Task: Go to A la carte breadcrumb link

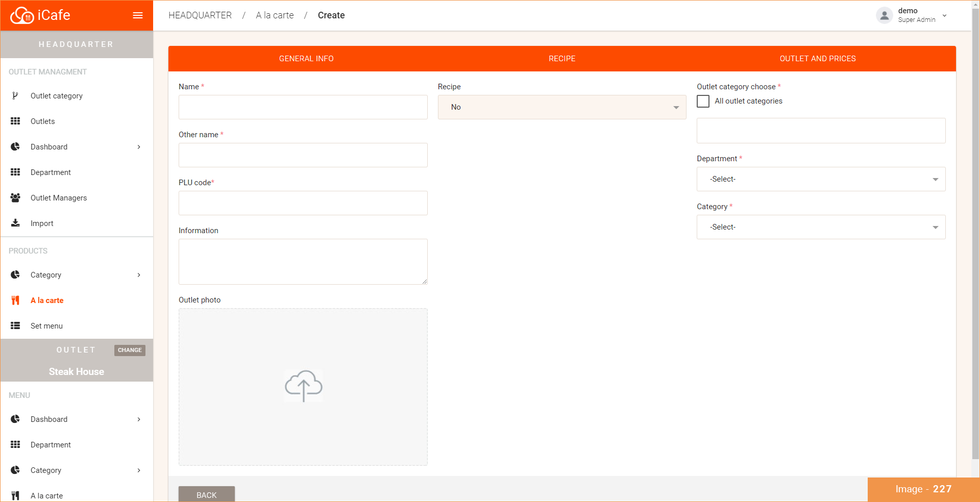Action: point(275,15)
